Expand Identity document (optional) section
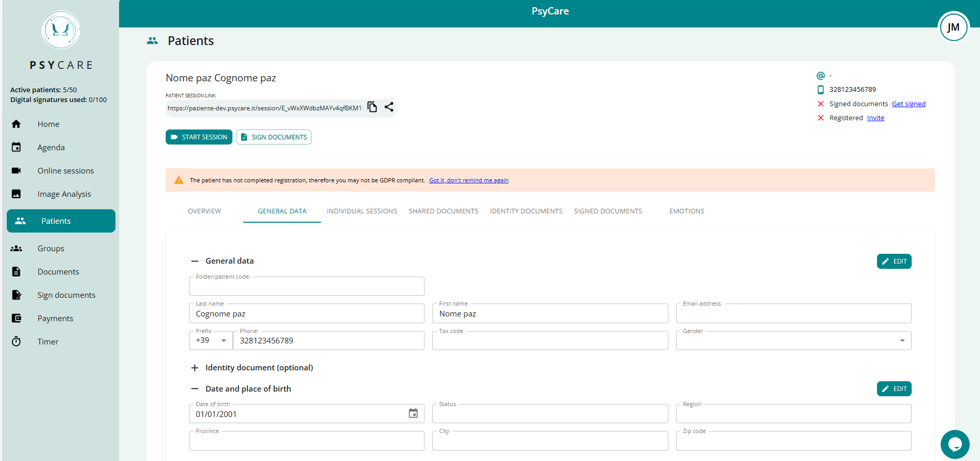Screen dimensions: 980x461 tap(195, 368)
